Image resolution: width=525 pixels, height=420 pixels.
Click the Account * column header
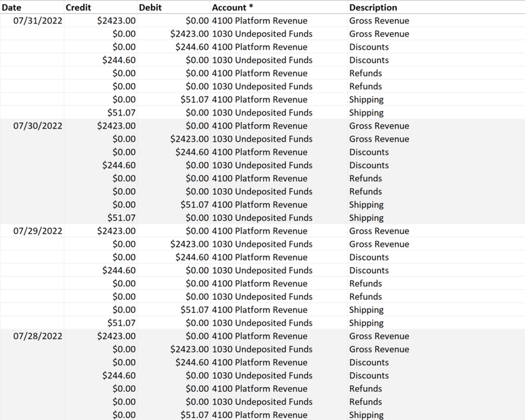[x=232, y=7]
